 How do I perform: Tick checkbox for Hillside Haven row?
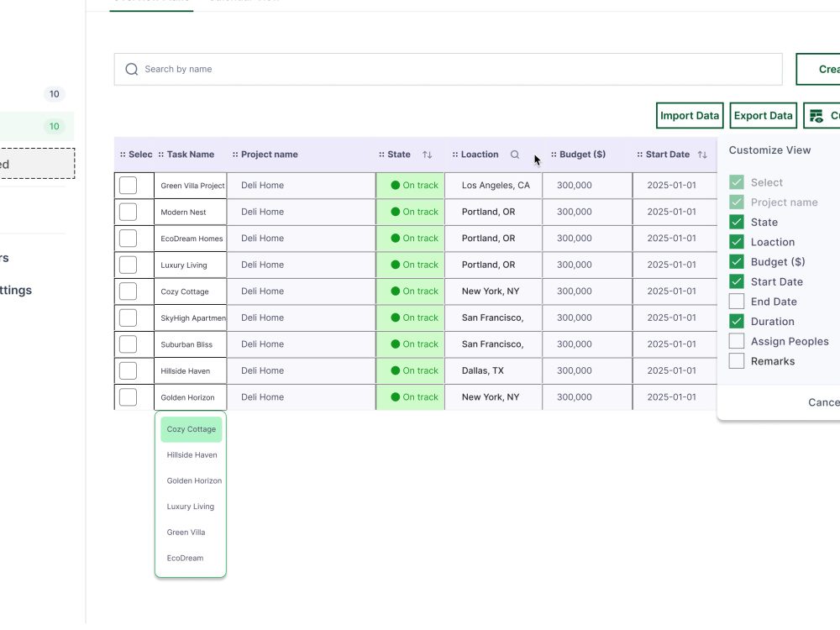click(x=128, y=370)
